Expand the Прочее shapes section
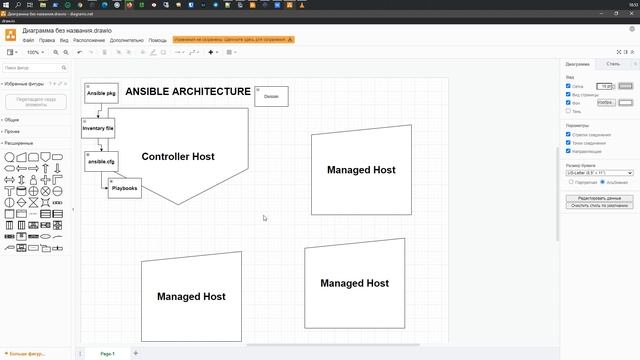640x360 pixels. (x=12, y=131)
